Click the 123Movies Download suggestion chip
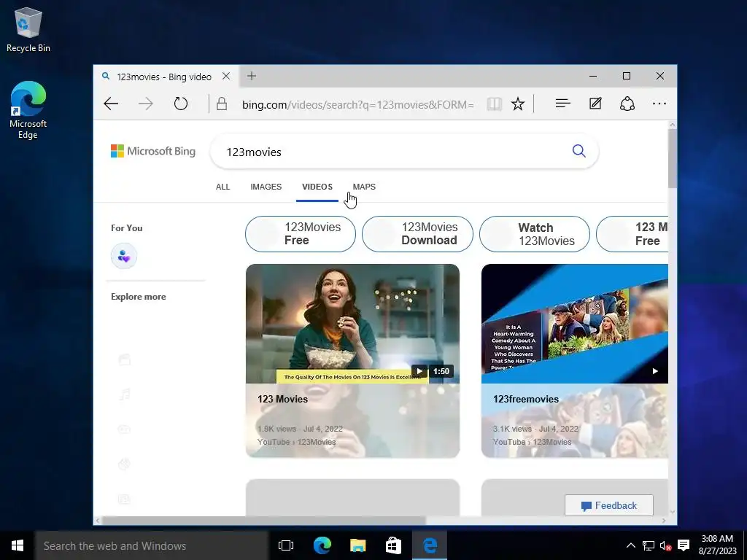This screenshot has width=747, height=560. [417, 234]
